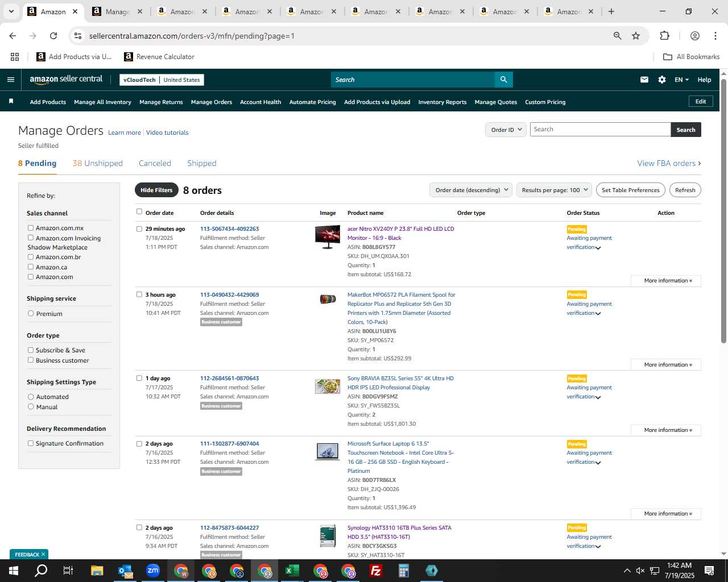Open the messages envelope icon
The height and width of the screenshot is (582, 728).
[644, 80]
